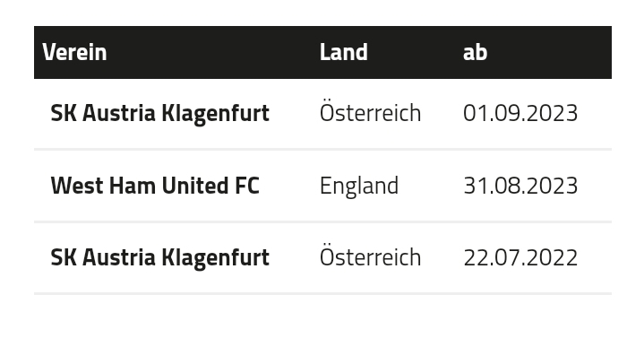This screenshot has height=347, width=644.
Task: Click the Land column header
Action: pos(343,52)
